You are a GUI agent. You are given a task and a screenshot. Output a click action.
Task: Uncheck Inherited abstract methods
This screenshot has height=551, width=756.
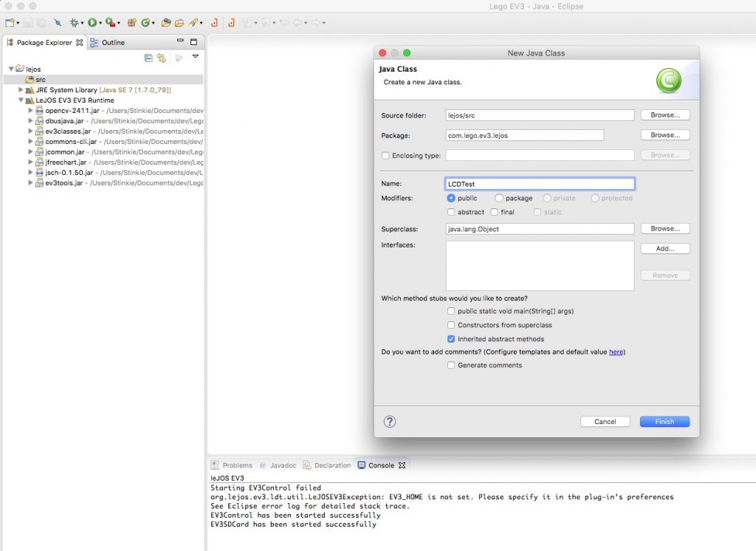451,338
